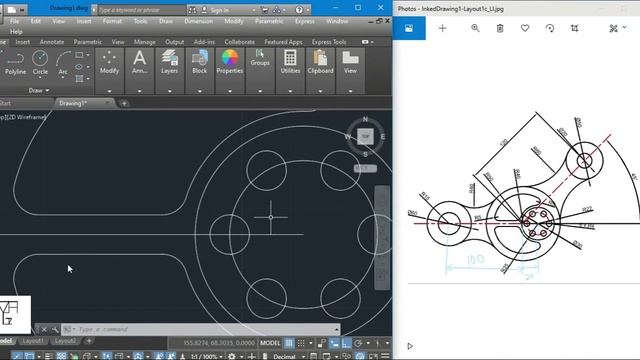This screenshot has height=360, width=640.
Task: Toggle drawing grid display in status bar
Action: 289,343
